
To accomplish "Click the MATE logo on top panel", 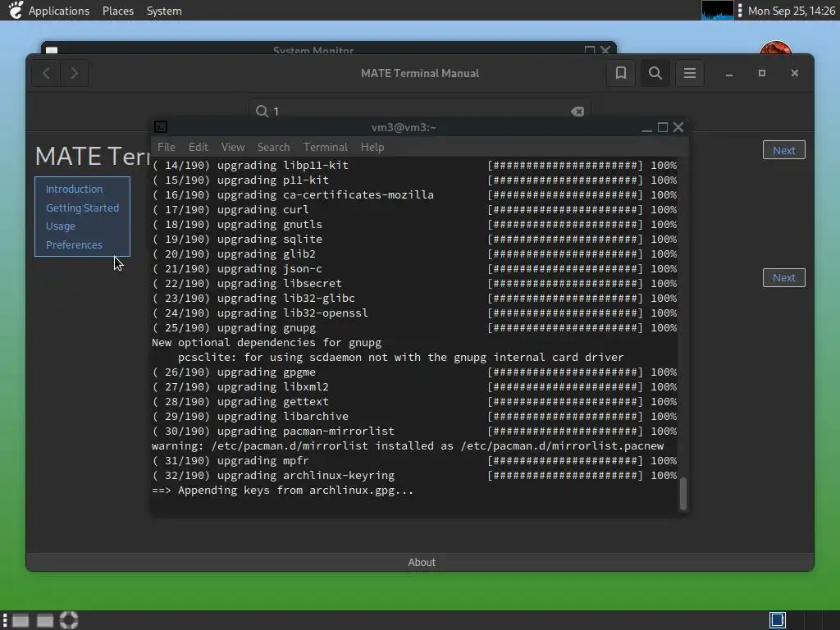I will [16, 10].
